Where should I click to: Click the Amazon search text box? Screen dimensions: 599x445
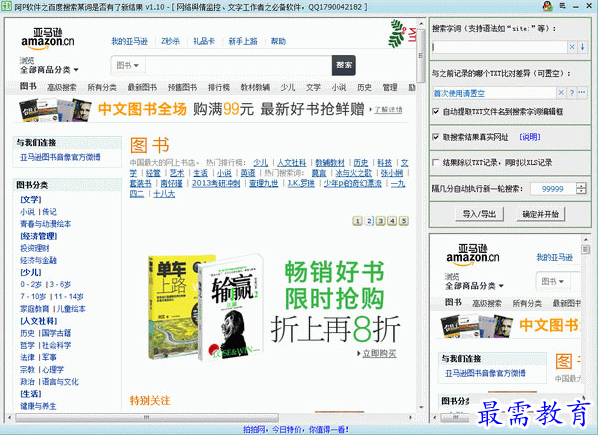pos(239,66)
